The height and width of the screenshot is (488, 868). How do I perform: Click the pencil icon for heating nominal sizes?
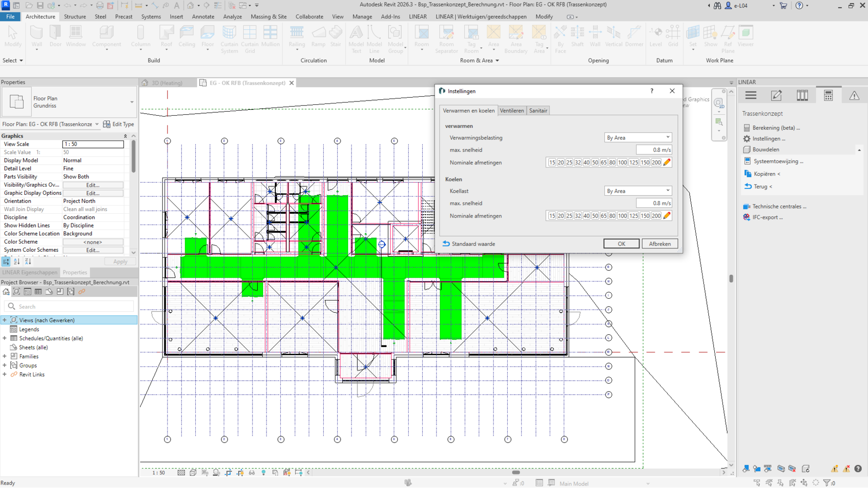tap(667, 163)
